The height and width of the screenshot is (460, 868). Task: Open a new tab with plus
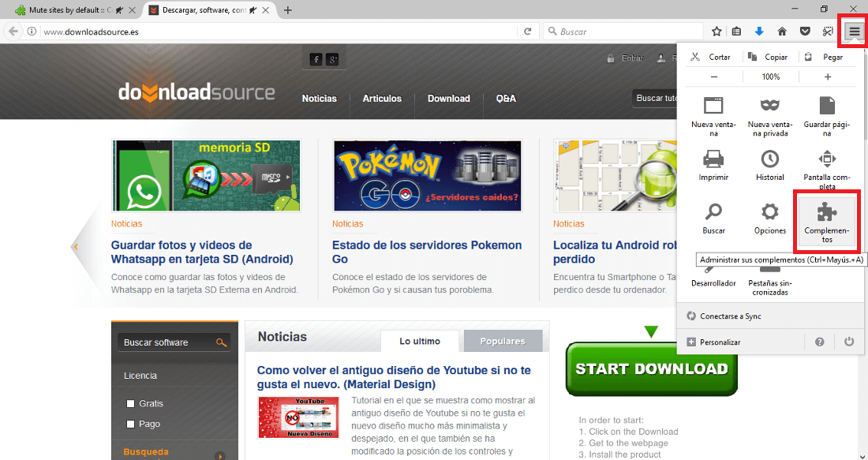[x=287, y=10]
